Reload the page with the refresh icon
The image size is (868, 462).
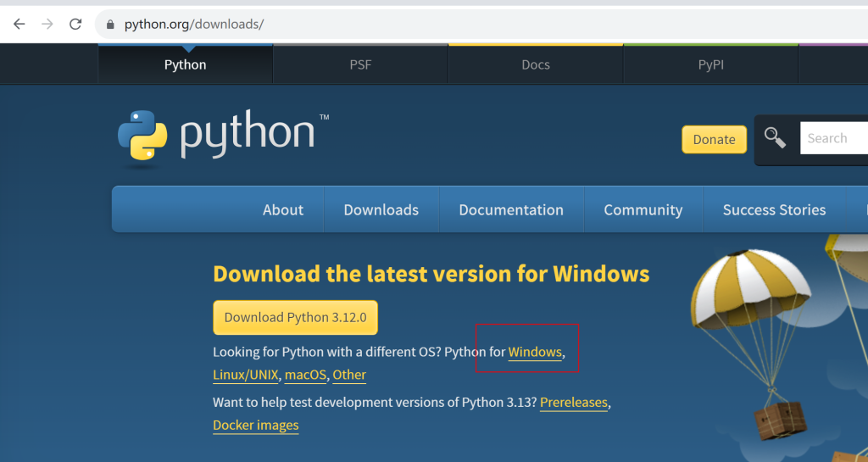click(75, 24)
